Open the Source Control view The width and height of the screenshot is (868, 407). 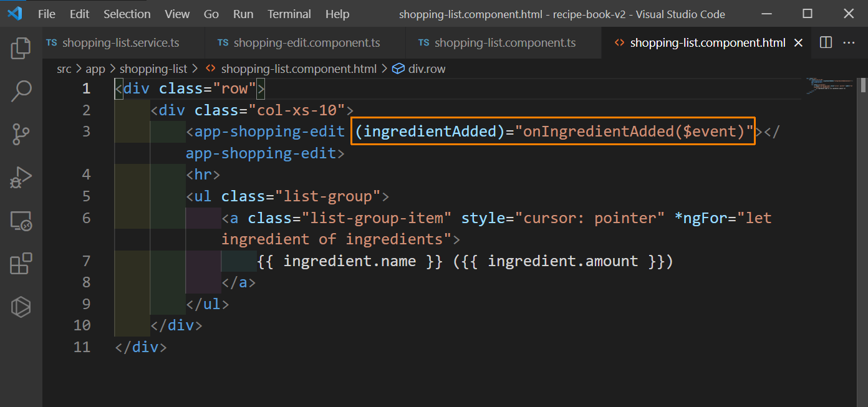(x=21, y=134)
